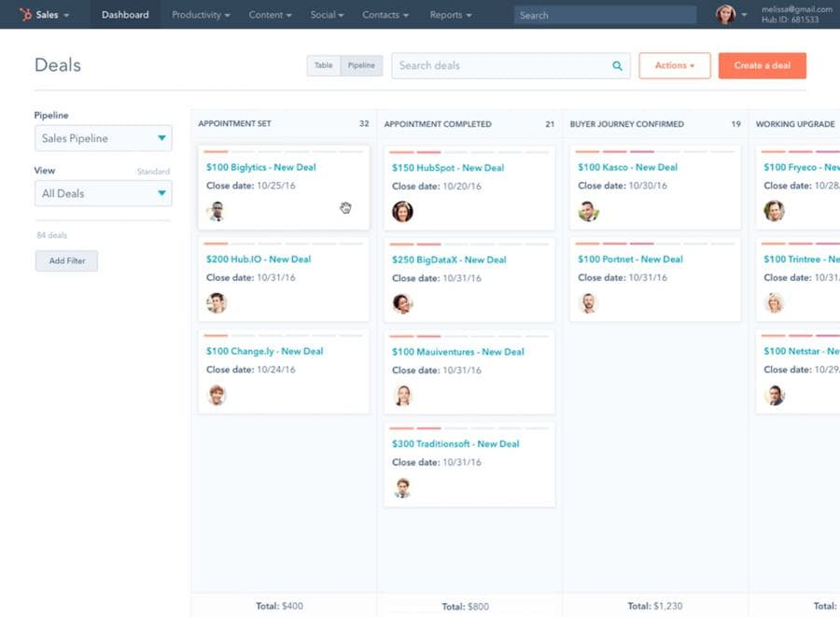
Task: Open $100 Mauiventures - New Deal link
Action: click(x=458, y=352)
